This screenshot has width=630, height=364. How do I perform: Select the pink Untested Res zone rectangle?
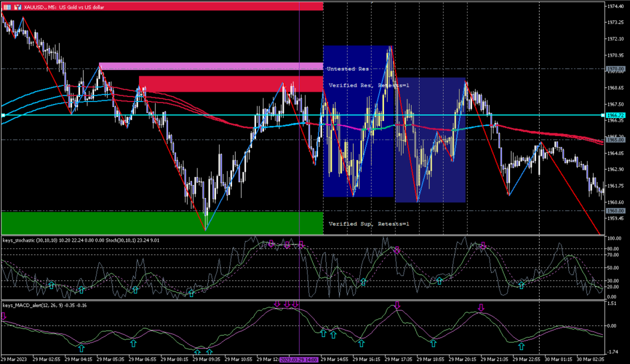211,66
